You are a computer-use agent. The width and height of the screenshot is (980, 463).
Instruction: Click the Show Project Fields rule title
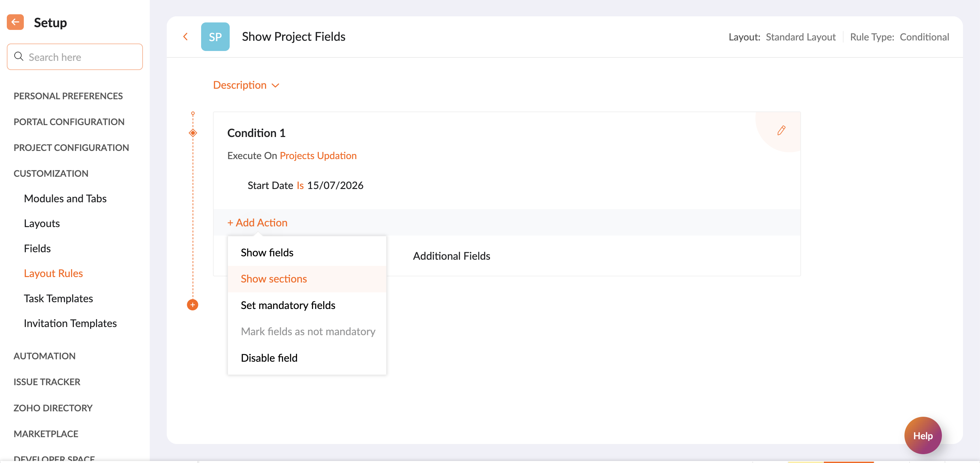(x=293, y=36)
